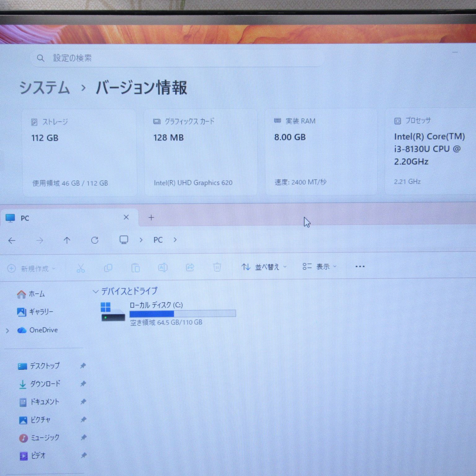This screenshot has width=476, height=476.
Task: Focus the 設定の検索 search field
Action: [177, 58]
